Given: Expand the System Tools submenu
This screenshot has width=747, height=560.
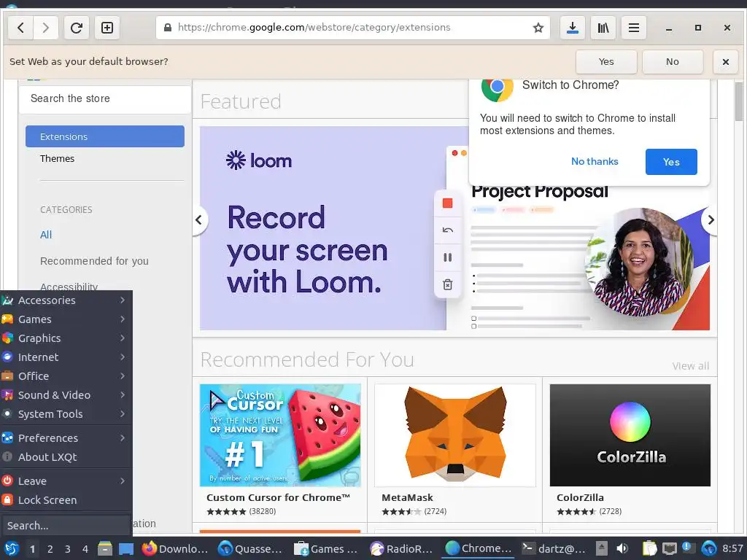Looking at the screenshot, I should 66,414.
